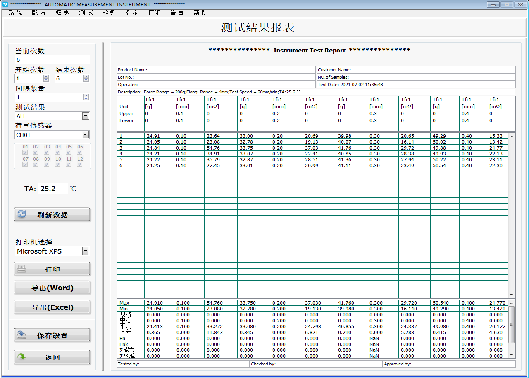Open the last menu bar item

[x=199, y=13]
